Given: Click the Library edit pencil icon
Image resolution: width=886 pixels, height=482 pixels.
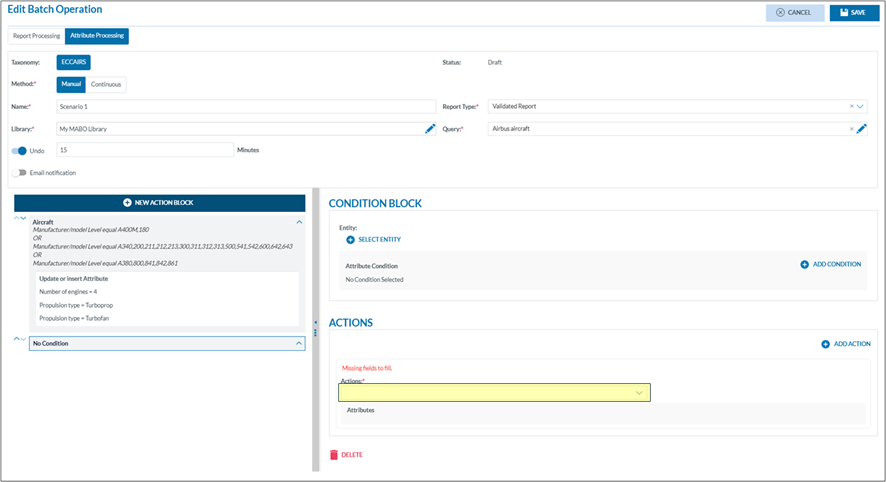Looking at the screenshot, I should point(430,129).
